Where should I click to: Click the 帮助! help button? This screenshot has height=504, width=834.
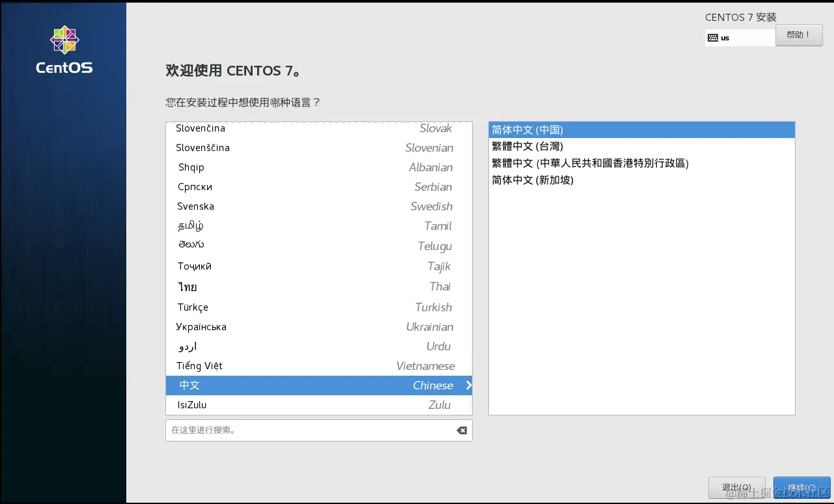pyautogui.click(x=799, y=35)
